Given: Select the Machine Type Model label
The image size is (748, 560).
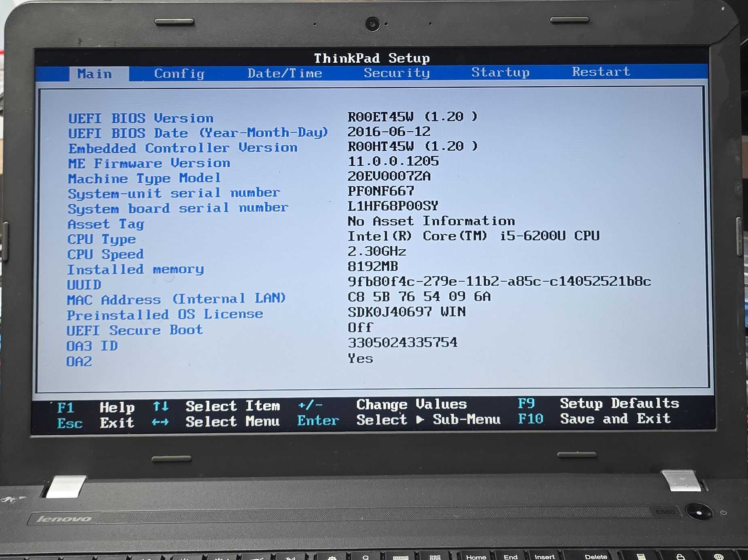Looking at the screenshot, I should coord(144,178).
